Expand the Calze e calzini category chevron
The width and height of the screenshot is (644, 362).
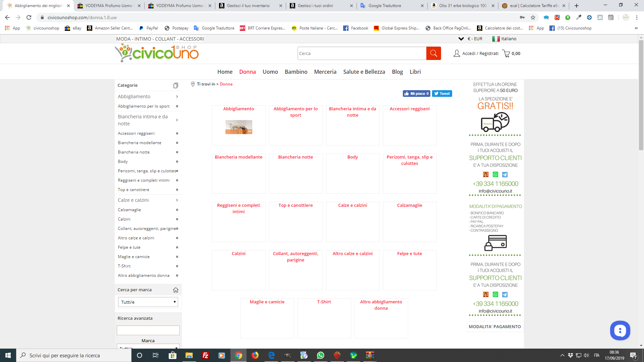click(177, 200)
